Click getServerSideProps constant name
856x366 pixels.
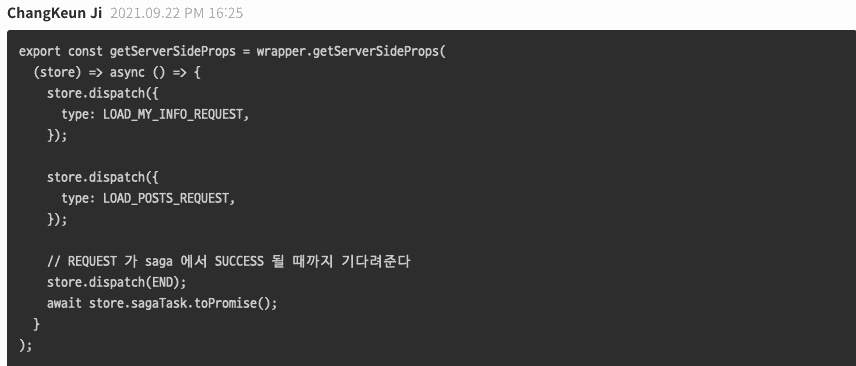tap(173, 52)
